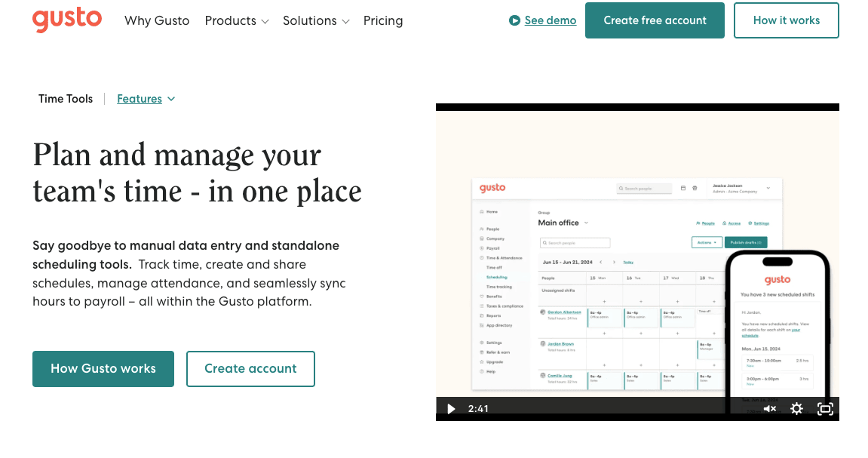Screen dimensions: 868x458
Task: Enter fullscreen mode on the video
Action: pyautogui.click(x=825, y=408)
